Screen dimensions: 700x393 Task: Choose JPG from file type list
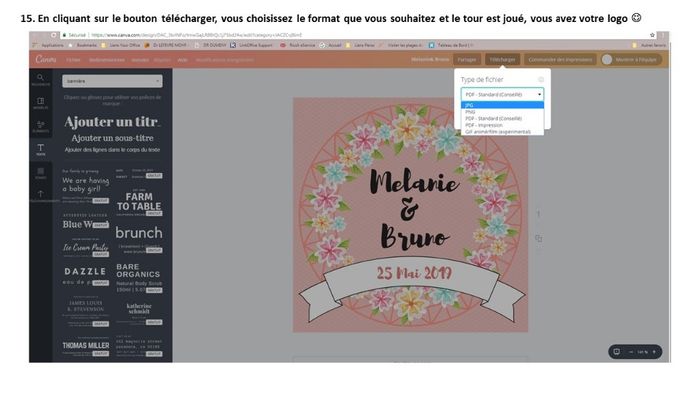502,105
